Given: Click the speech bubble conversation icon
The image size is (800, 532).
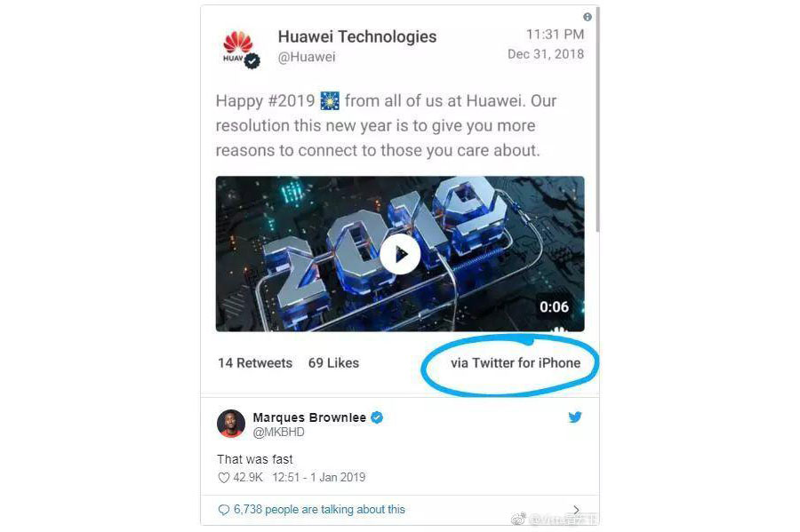Looking at the screenshot, I should pos(223,510).
